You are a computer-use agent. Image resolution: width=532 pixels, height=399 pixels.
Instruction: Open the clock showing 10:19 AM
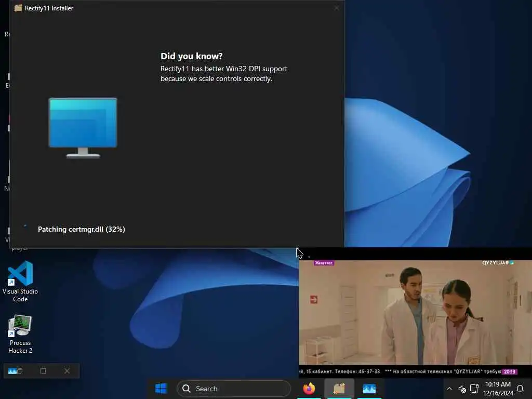pyautogui.click(x=498, y=384)
